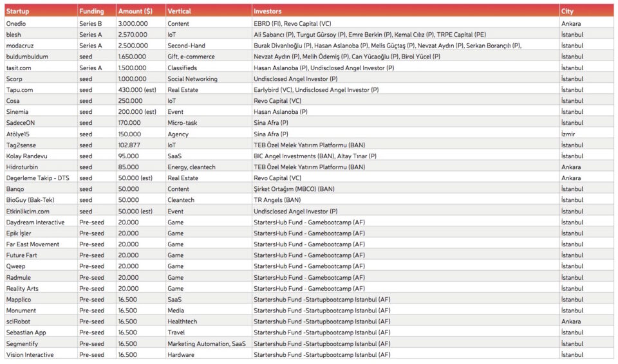
Task: Click the Şirket Ortağım (MBCO) (BAN) cell
Action: point(406,189)
